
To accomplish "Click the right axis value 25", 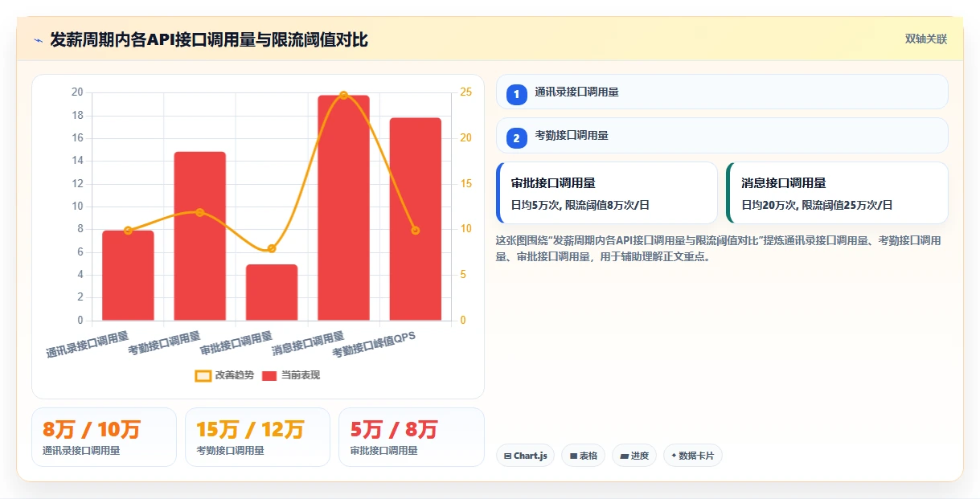I will pyautogui.click(x=465, y=92).
